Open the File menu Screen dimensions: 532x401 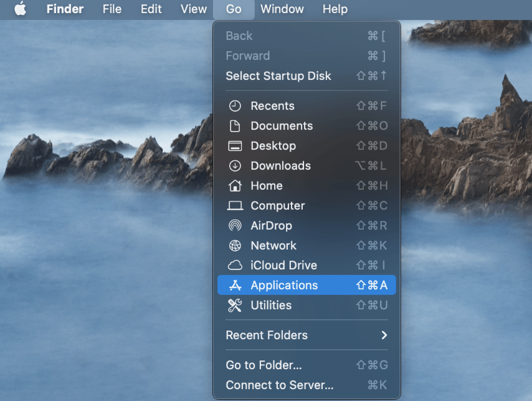(112, 9)
